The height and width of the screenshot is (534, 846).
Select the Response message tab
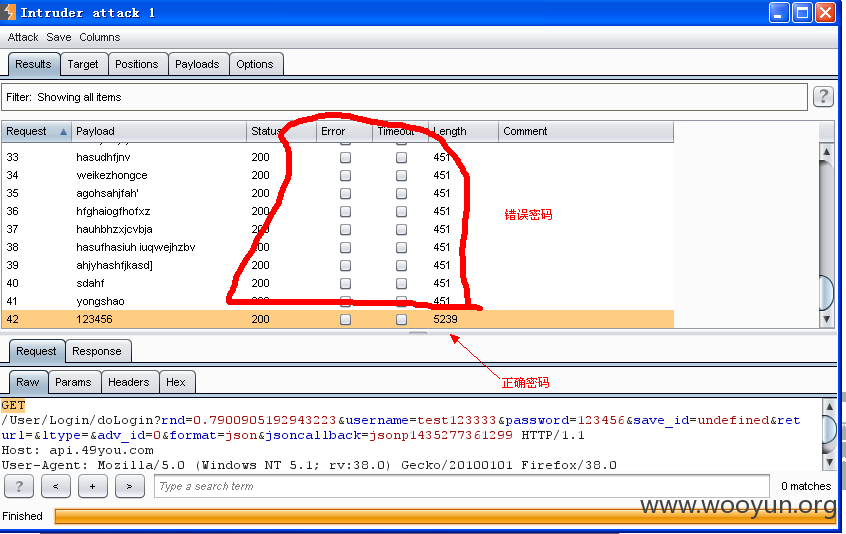[x=97, y=351]
